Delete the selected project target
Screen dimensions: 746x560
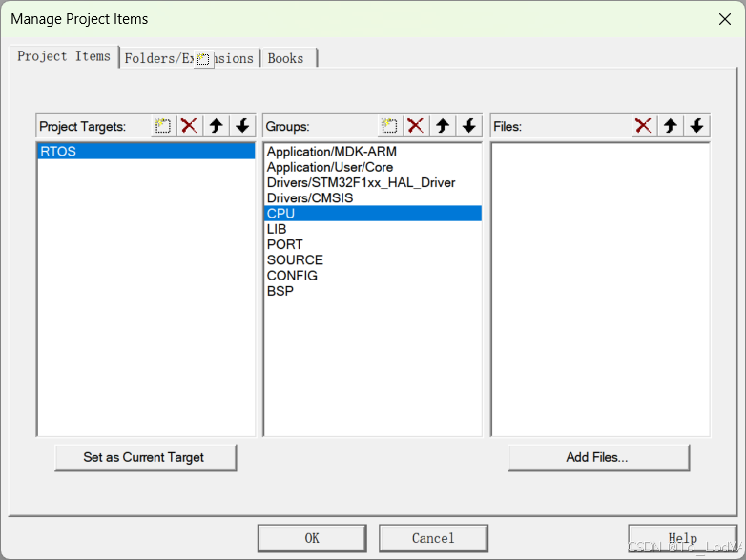tap(189, 126)
